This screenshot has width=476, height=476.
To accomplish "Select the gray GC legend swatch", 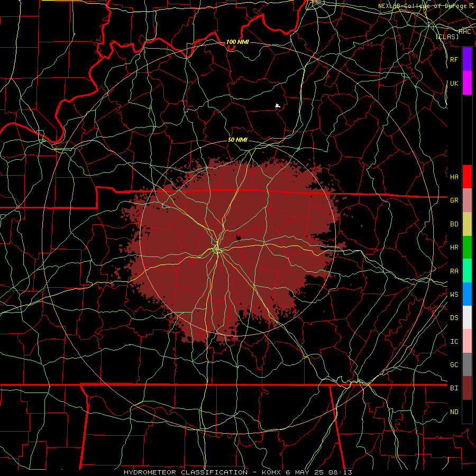I will (x=467, y=364).
